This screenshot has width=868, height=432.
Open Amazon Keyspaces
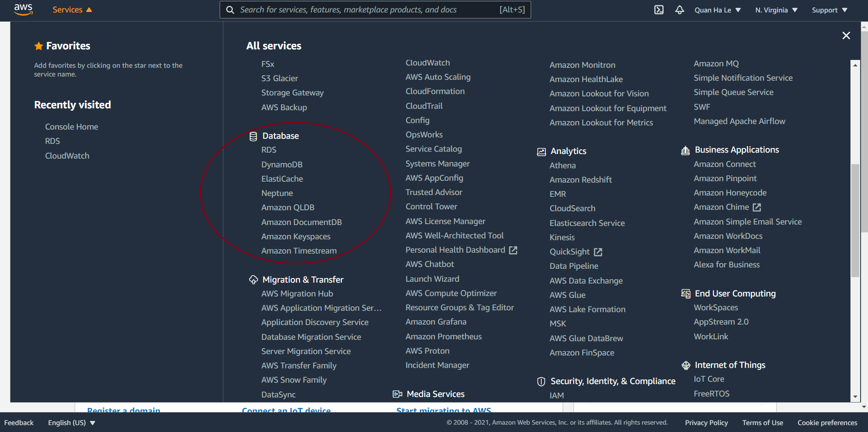coord(296,237)
